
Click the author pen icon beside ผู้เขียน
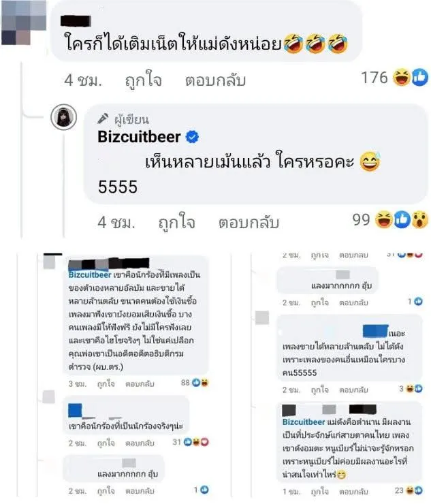(x=103, y=119)
